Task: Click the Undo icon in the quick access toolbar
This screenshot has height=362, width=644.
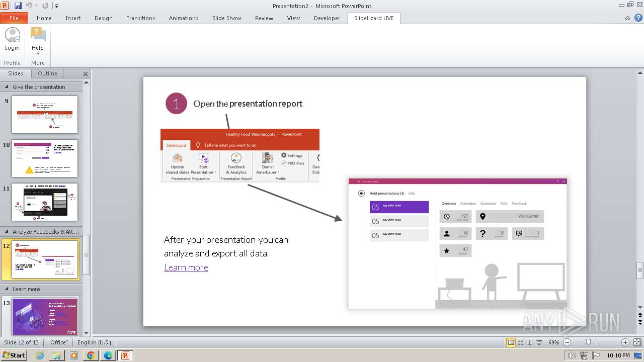Action: point(29,6)
